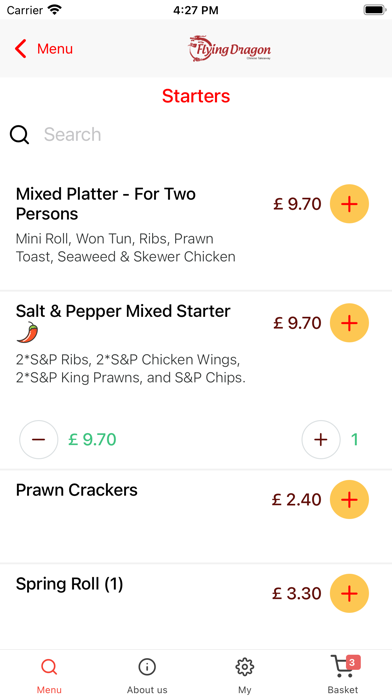Open the About us tab
The width and height of the screenshot is (392, 696).
pos(147,674)
